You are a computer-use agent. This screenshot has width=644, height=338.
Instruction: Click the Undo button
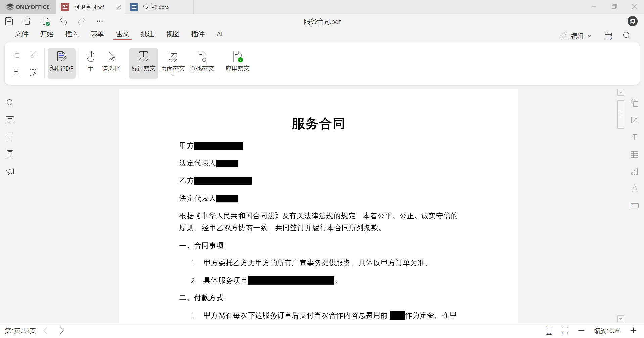point(63,21)
